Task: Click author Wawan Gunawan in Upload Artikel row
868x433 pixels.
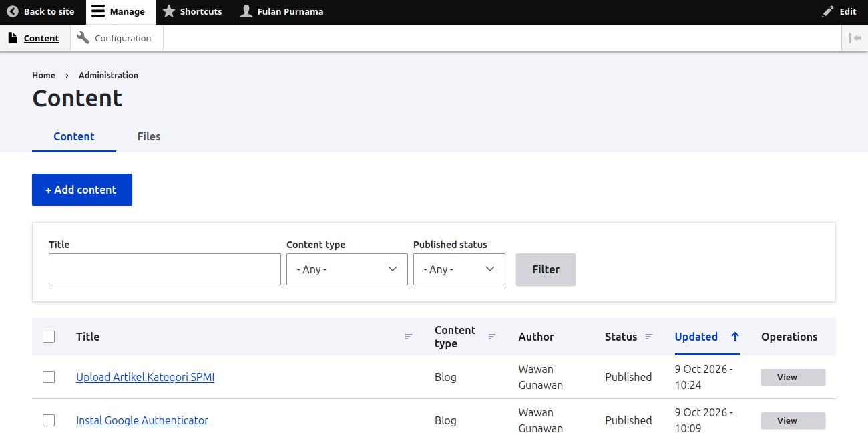Action: coord(541,377)
